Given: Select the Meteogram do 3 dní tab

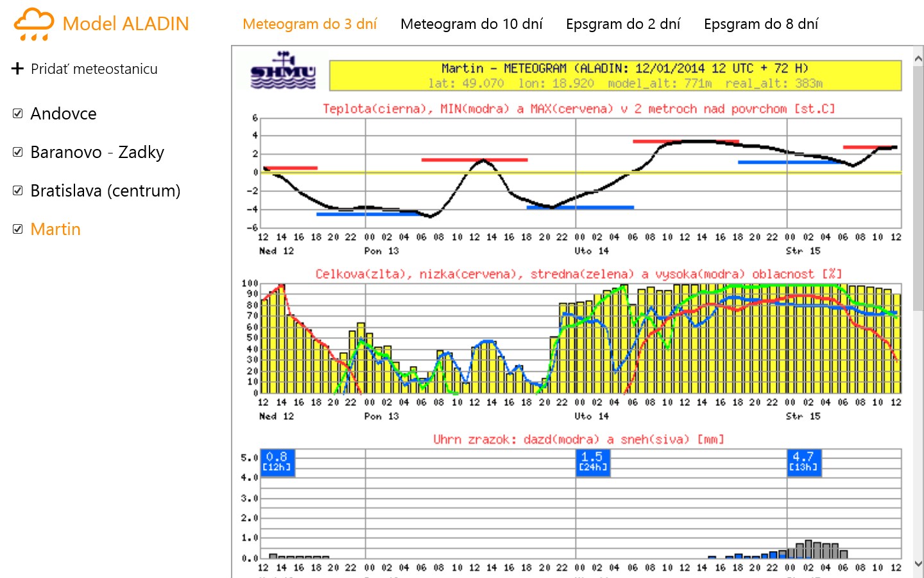Looking at the screenshot, I should (x=309, y=24).
